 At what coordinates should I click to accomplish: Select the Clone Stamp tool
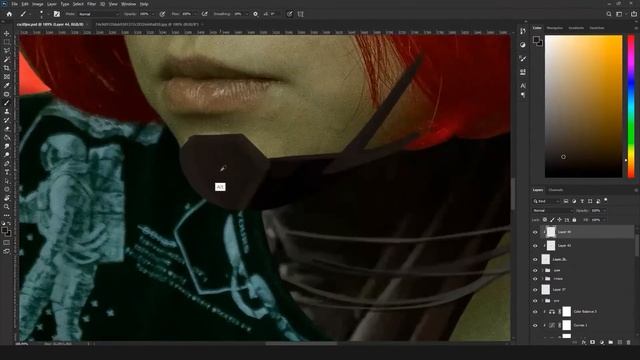click(x=7, y=111)
